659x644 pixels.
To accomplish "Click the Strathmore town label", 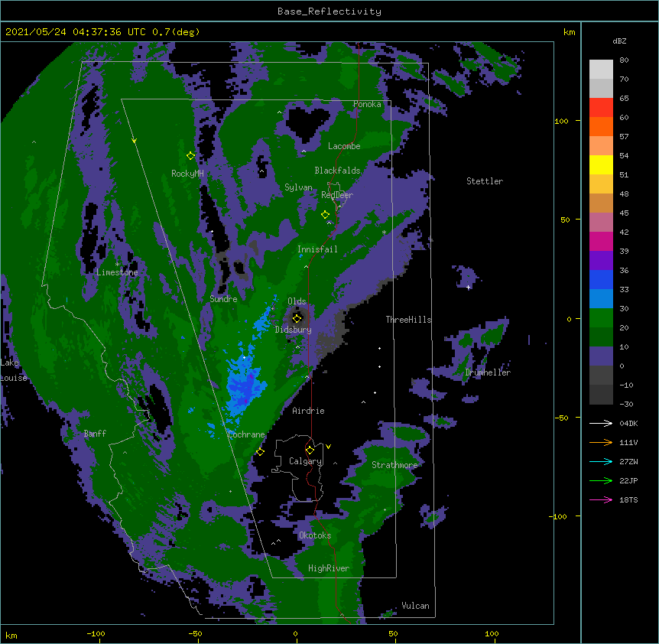I will [394, 464].
